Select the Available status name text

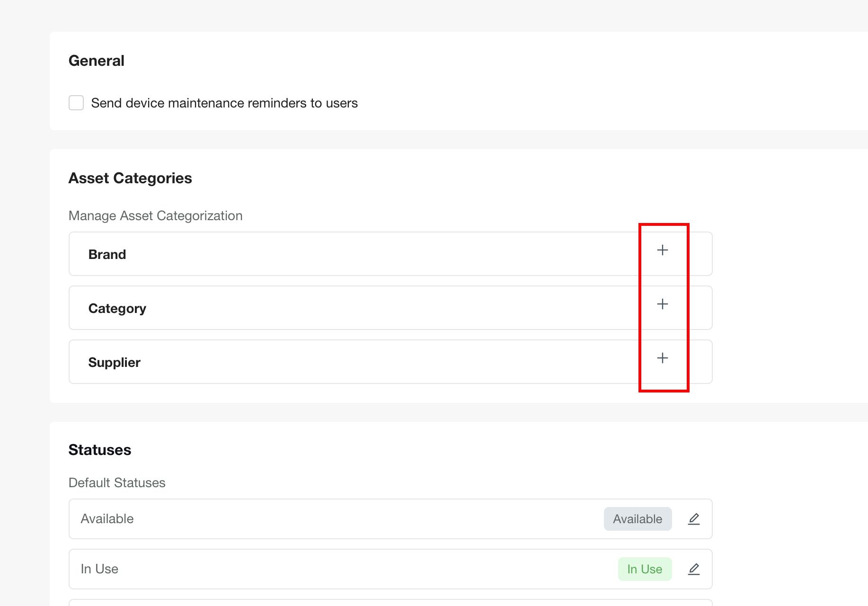click(107, 519)
